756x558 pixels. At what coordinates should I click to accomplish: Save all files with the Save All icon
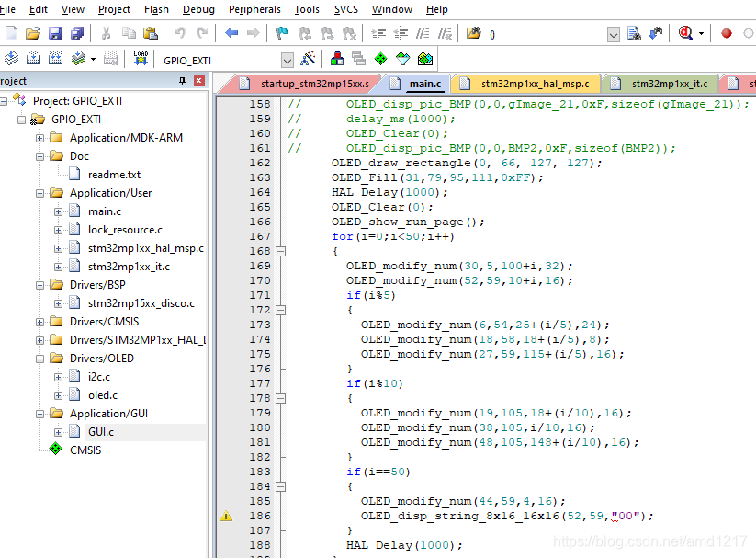pyautogui.click(x=77, y=33)
